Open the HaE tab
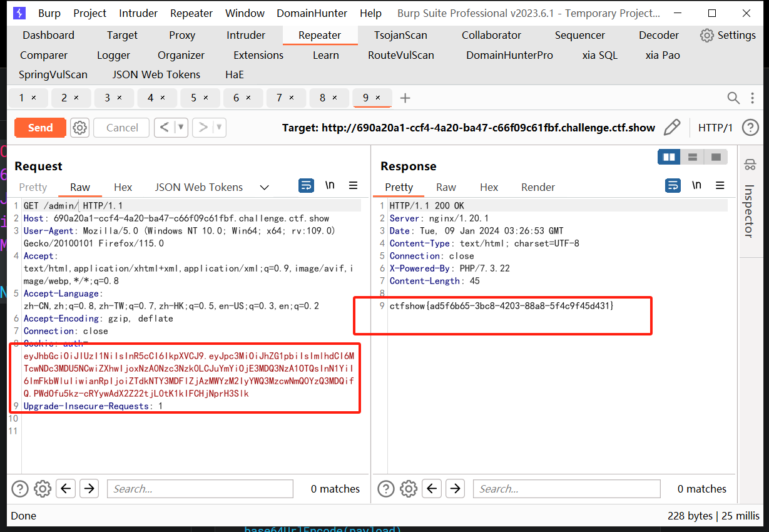 click(235, 74)
